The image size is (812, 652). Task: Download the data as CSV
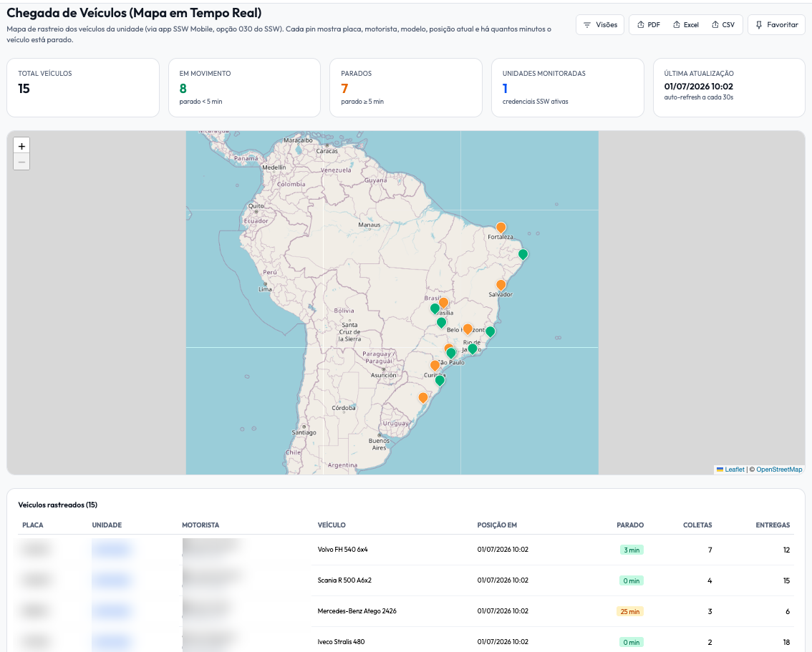click(x=723, y=25)
